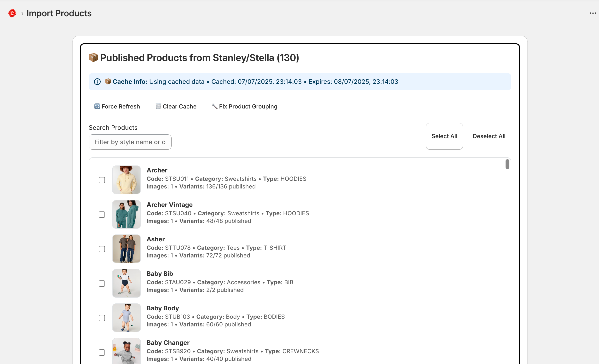Click the Search Products label
This screenshot has width=599, height=364.
tap(113, 128)
